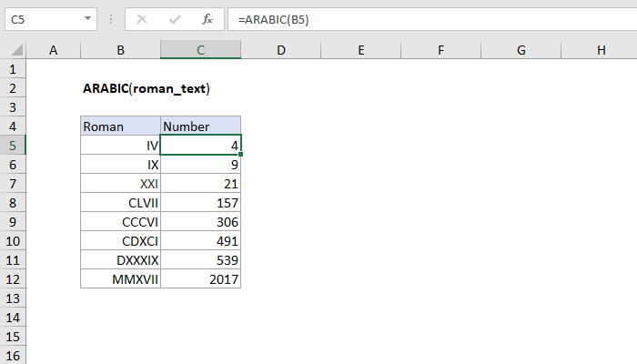Select row 6 header
637x364 pixels.
tap(13, 165)
